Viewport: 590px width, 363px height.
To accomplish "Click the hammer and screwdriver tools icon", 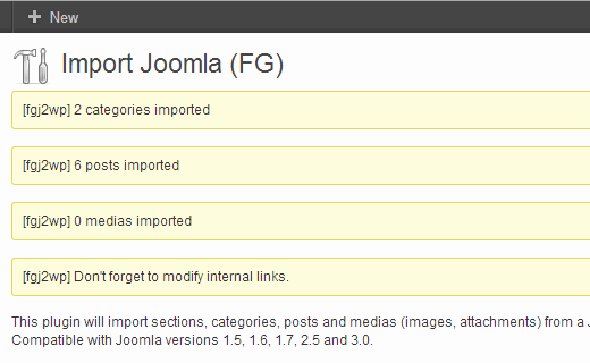I will click(x=32, y=66).
